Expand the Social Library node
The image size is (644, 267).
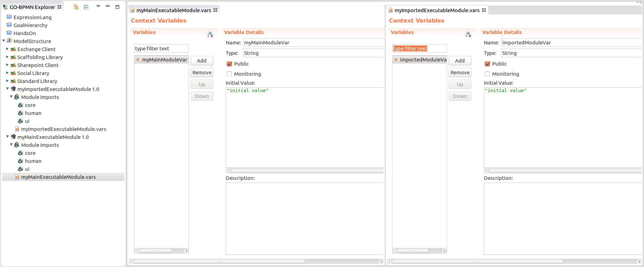point(7,73)
